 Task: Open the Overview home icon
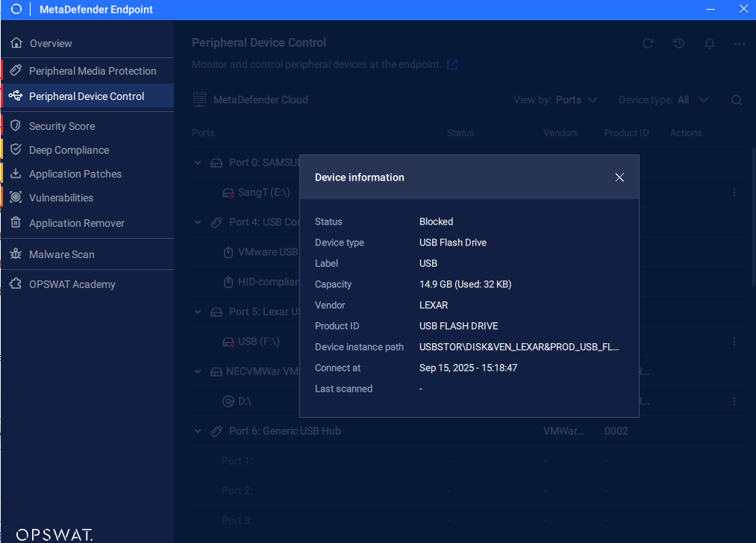pos(16,43)
